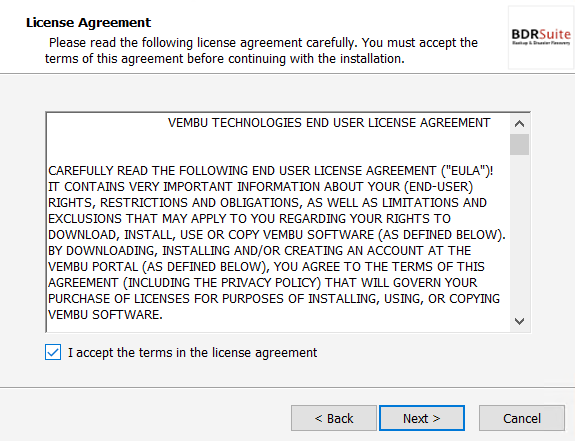The image size is (575, 441).
Task: Click the empty scrollbar track below the thumb
Action: 519,234
